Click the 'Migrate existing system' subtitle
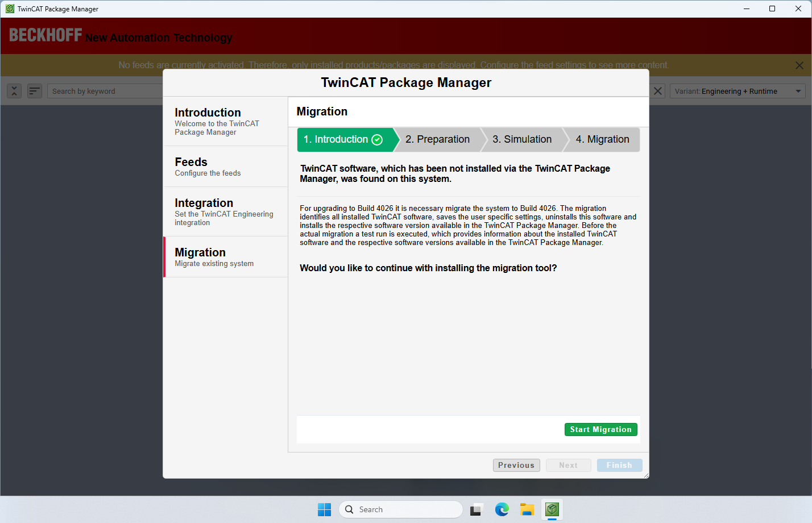The image size is (812, 523). [214, 264]
